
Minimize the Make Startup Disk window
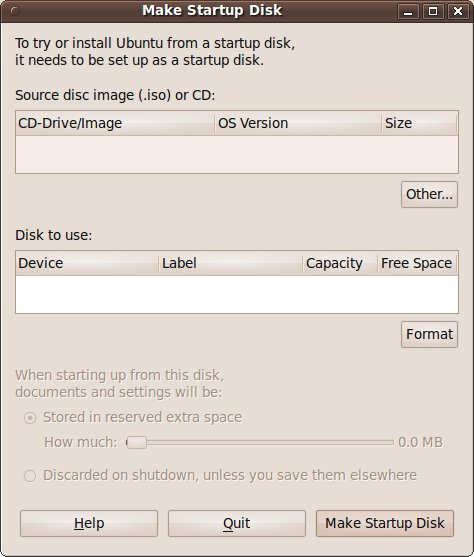[408, 11]
